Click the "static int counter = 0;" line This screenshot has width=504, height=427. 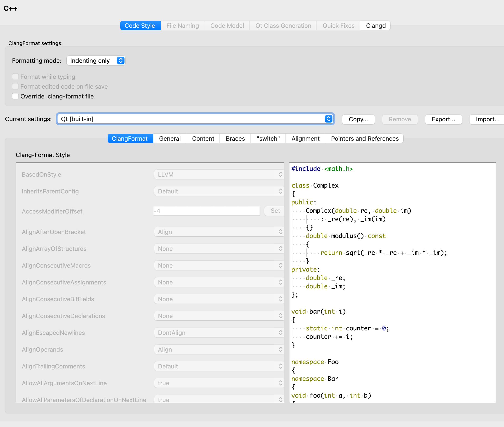(x=347, y=328)
